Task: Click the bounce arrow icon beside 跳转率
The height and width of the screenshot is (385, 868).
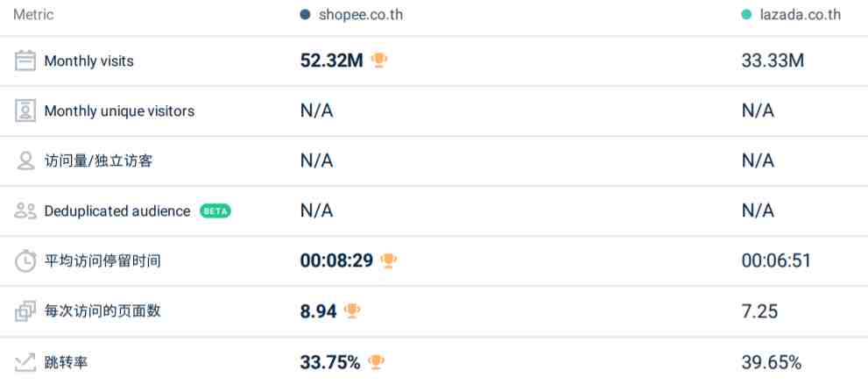Action: 25,363
